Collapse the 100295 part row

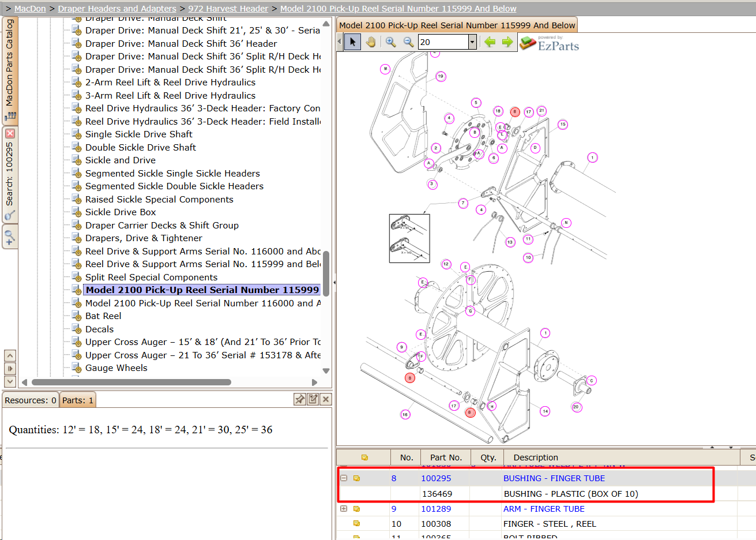click(344, 478)
